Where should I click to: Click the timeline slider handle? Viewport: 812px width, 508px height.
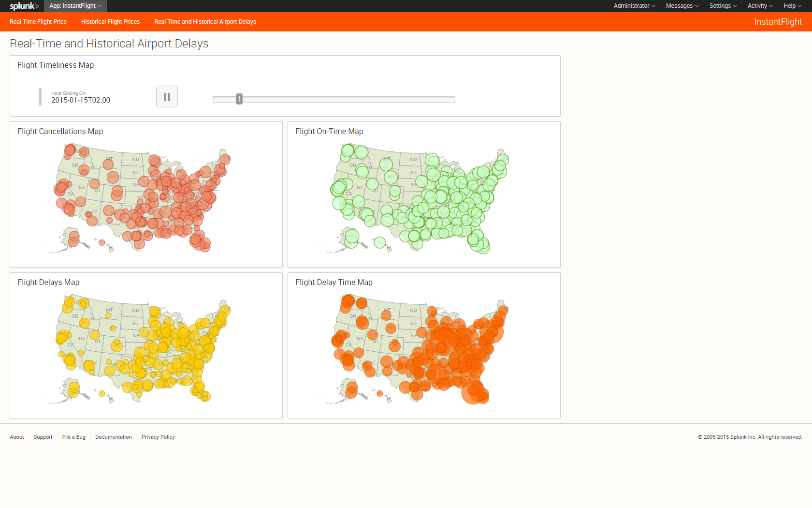coord(239,99)
